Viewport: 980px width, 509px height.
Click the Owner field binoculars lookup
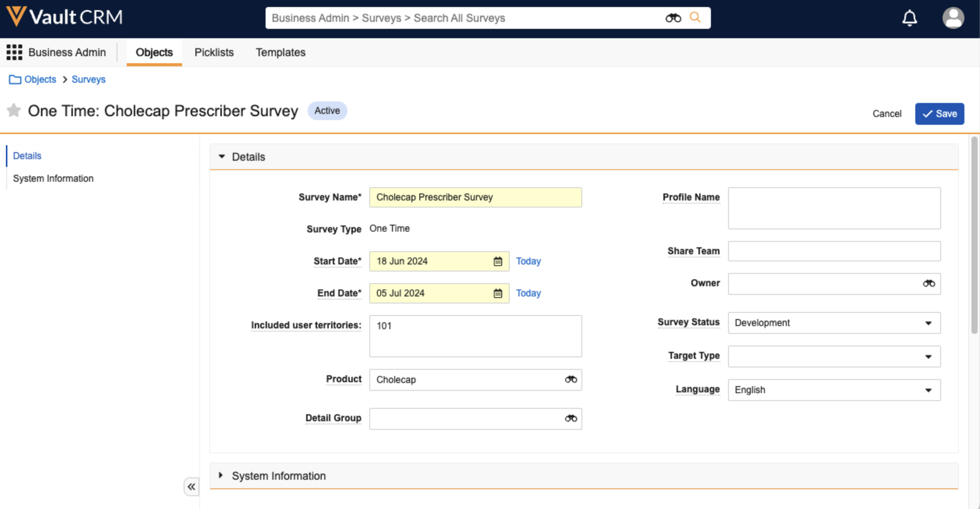(x=929, y=284)
